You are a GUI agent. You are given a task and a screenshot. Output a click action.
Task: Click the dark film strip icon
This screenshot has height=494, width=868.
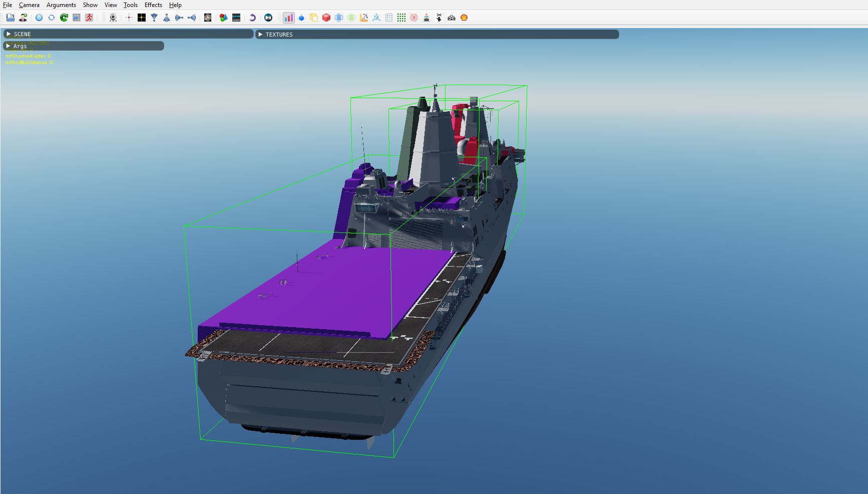[236, 18]
